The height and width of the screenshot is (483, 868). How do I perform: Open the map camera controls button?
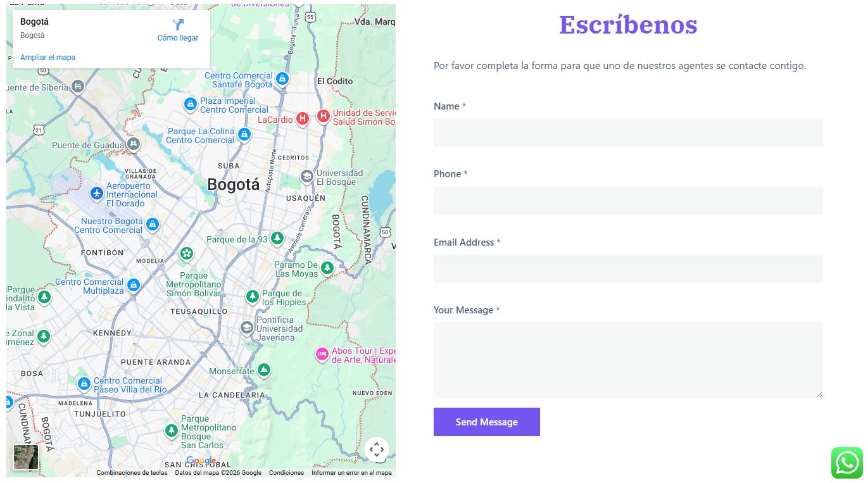click(x=376, y=450)
